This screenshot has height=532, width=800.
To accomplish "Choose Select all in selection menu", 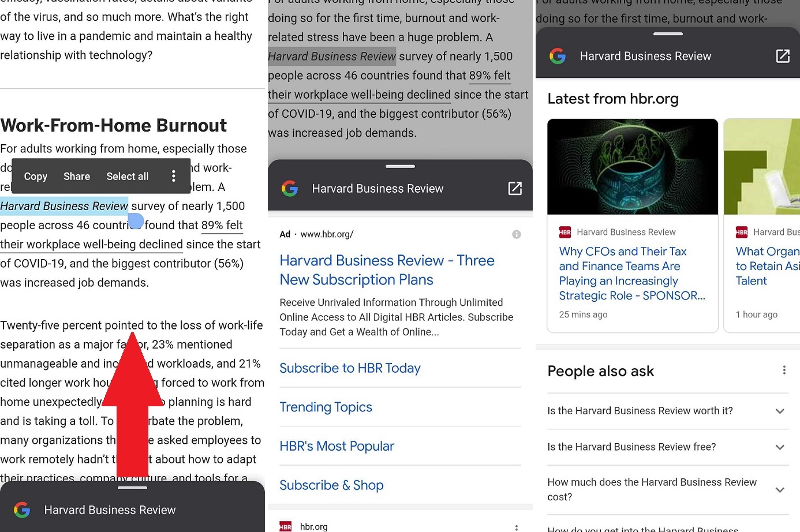I will point(128,176).
